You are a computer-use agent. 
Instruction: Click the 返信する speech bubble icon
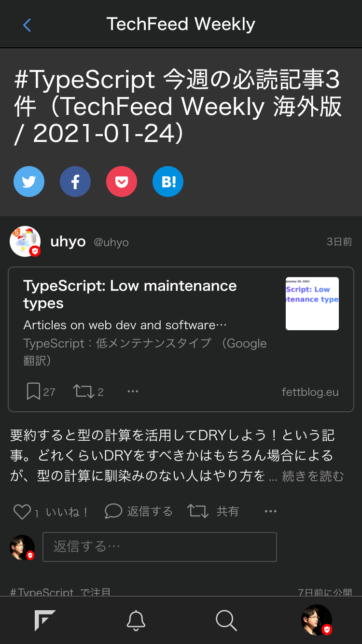pyautogui.click(x=113, y=511)
